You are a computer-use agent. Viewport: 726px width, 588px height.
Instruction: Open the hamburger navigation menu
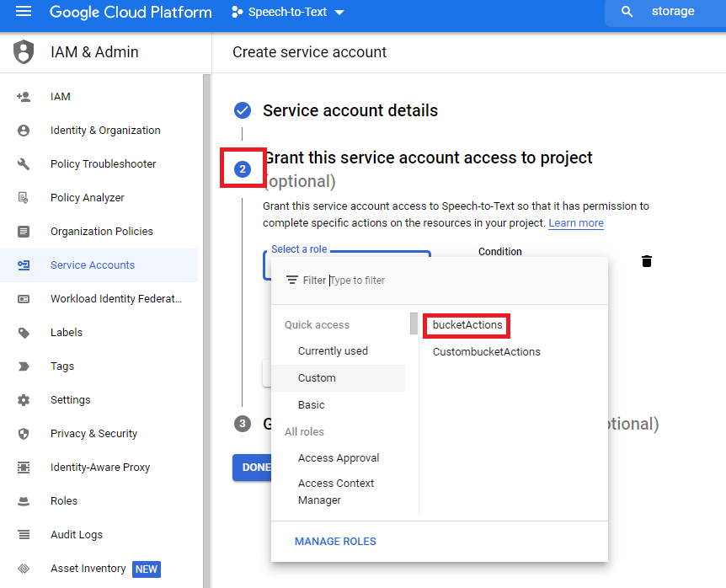tap(24, 12)
